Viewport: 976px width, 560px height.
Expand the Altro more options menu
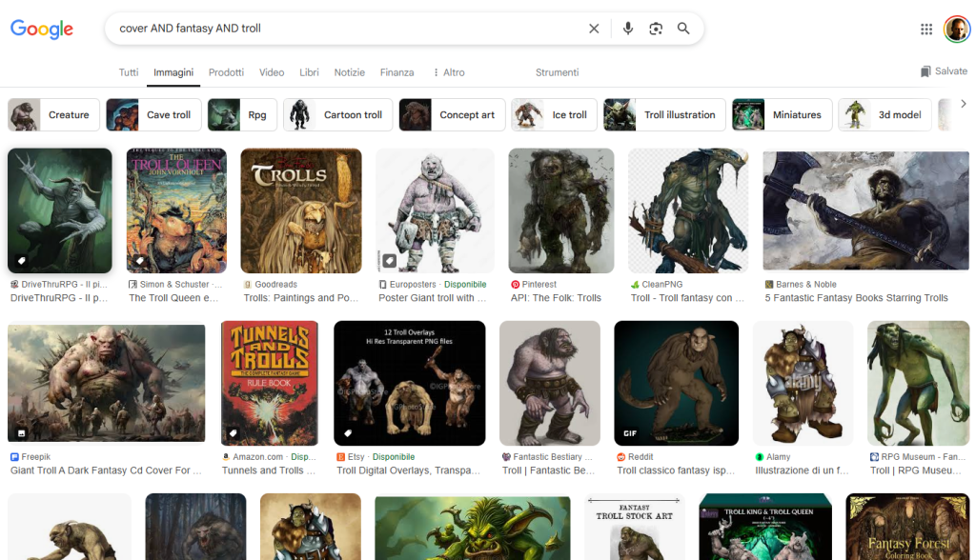[x=449, y=72]
